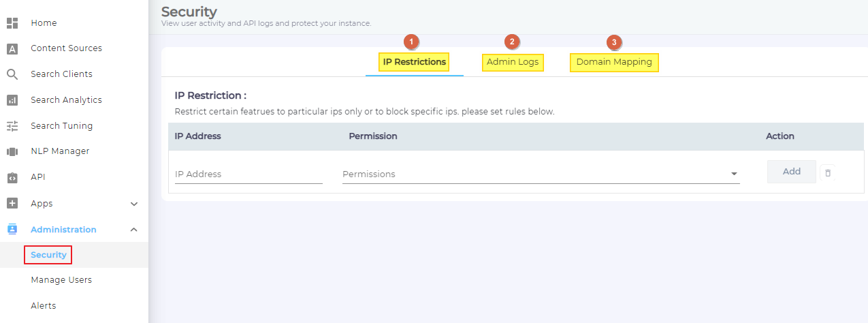Click the NLP Manager icon
Viewport: 868px width, 323px height.
pyautogui.click(x=12, y=151)
